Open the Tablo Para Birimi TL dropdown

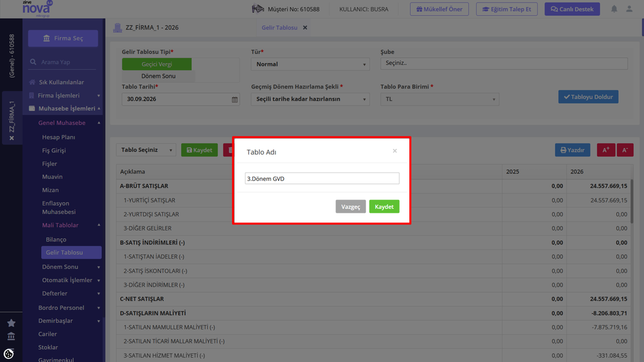440,99
